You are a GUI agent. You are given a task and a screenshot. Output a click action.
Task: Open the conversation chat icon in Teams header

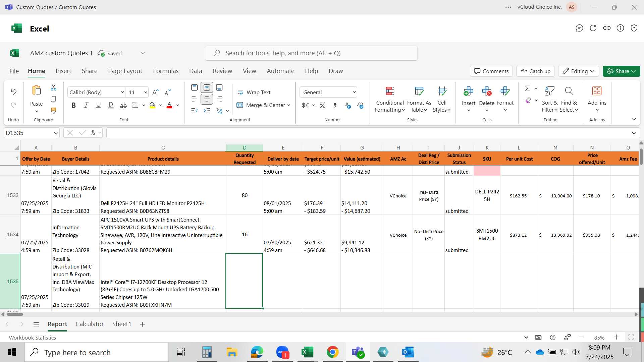579,28
